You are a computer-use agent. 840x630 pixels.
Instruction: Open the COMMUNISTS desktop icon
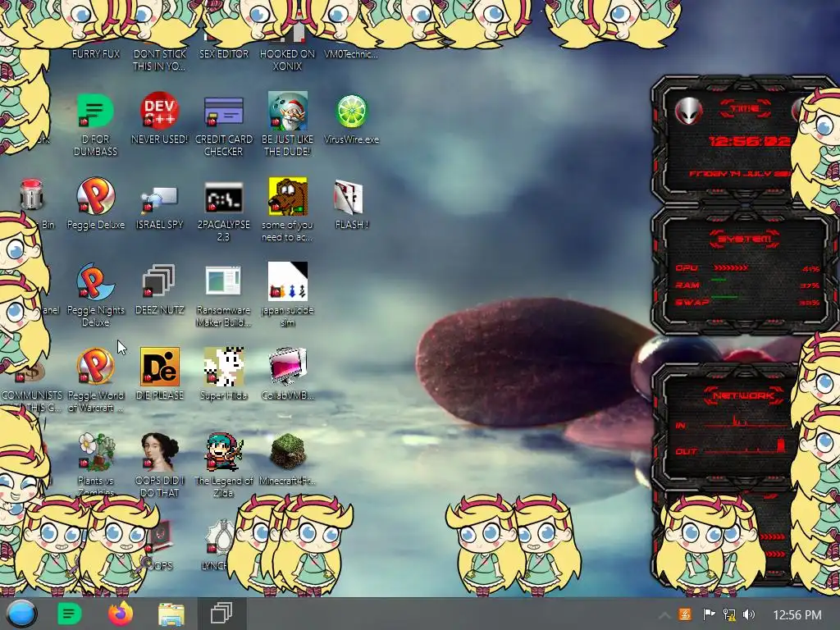pyautogui.click(x=31, y=373)
